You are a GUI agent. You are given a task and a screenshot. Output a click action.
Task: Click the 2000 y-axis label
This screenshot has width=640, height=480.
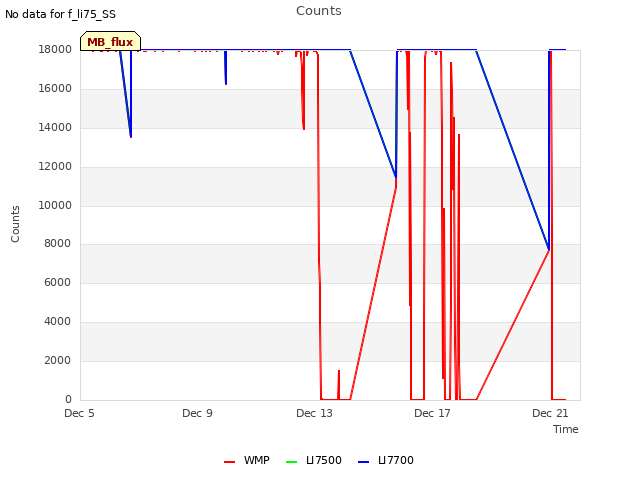point(57,360)
